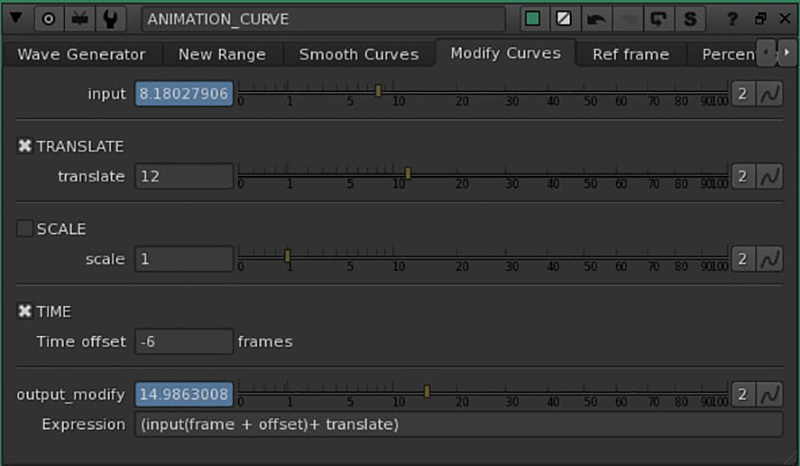Click the undo arrow icon in header

[x=595, y=19]
